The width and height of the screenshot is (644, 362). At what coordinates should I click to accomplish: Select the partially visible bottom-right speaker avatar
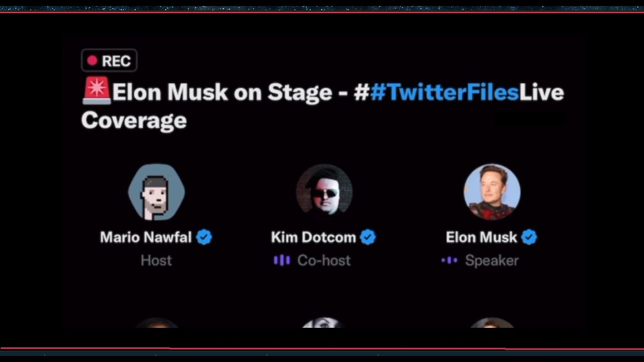click(x=492, y=323)
